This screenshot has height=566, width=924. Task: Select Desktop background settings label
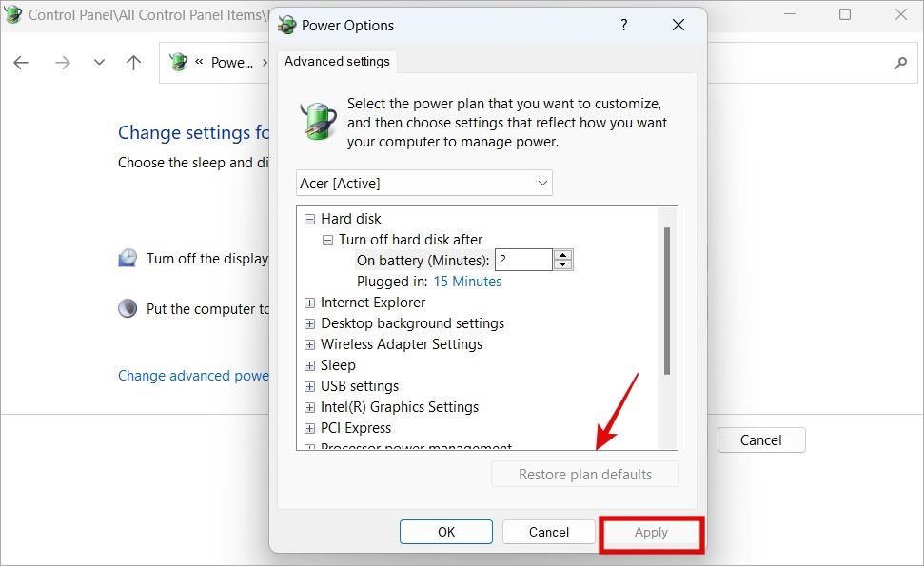pyautogui.click(x=412, y=323)
